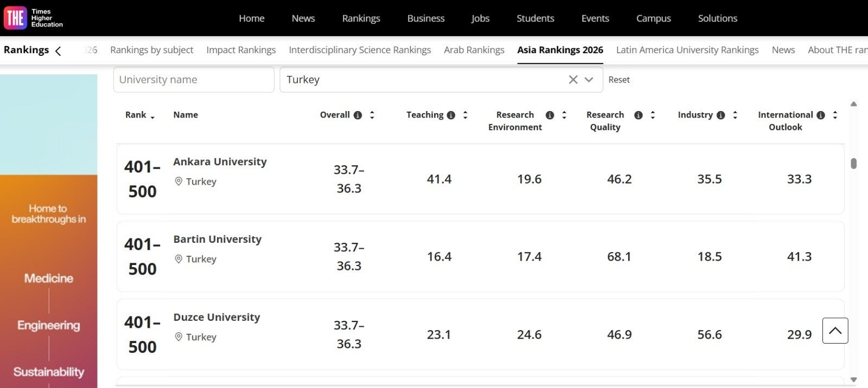
Task: Toggle sorting on Teaching score column
Action: [x=465, y=115]
